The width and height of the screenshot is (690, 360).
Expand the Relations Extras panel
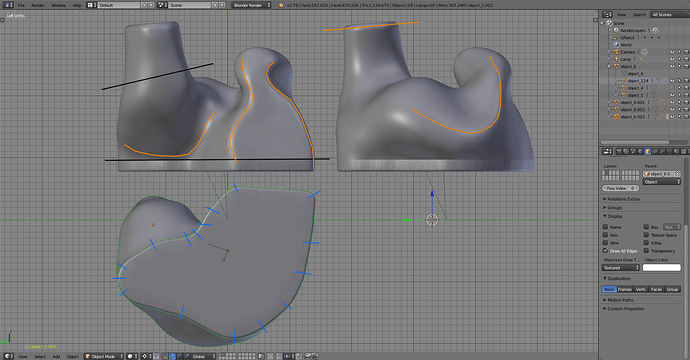tap(624, 199)
